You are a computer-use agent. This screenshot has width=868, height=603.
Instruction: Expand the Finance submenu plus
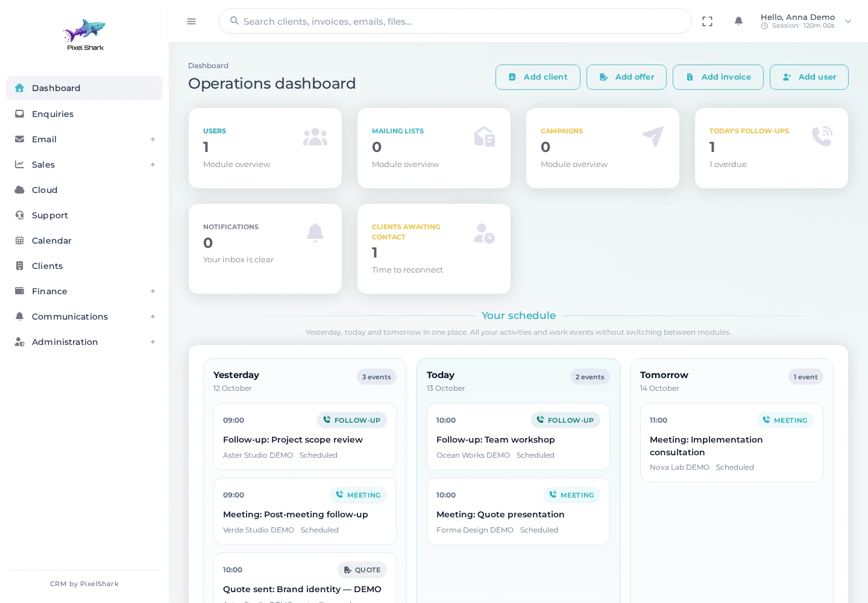153,291
